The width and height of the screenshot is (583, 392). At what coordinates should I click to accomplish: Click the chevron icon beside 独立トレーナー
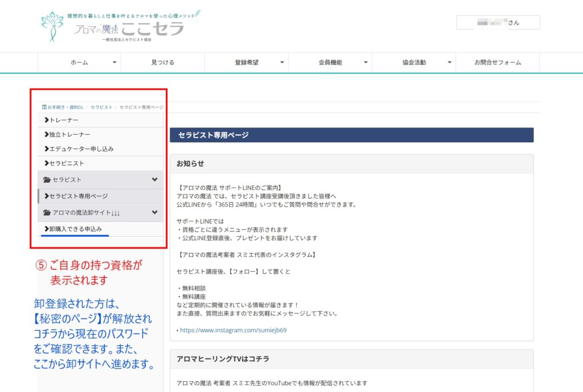pyautogui.click(x=46, y=134)
